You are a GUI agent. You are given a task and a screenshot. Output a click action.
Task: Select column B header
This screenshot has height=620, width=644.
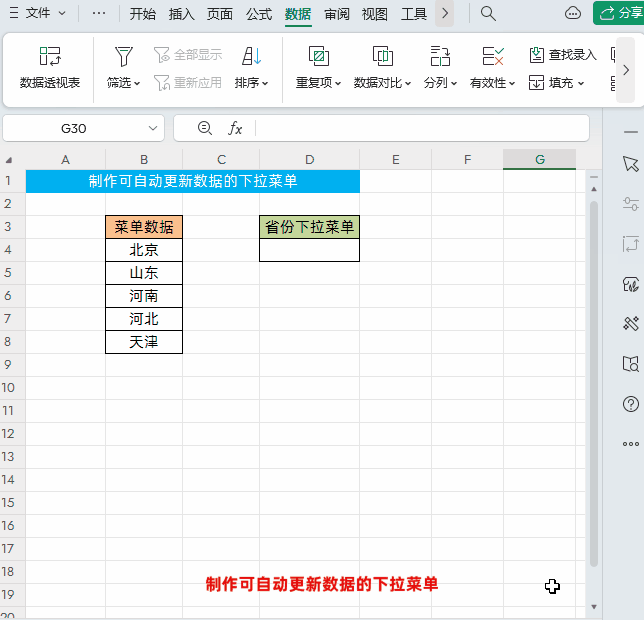coord(144,160)
